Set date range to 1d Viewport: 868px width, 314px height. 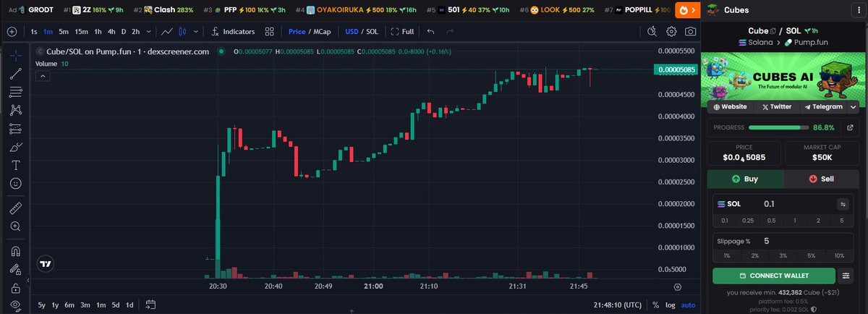pos(129,305)
